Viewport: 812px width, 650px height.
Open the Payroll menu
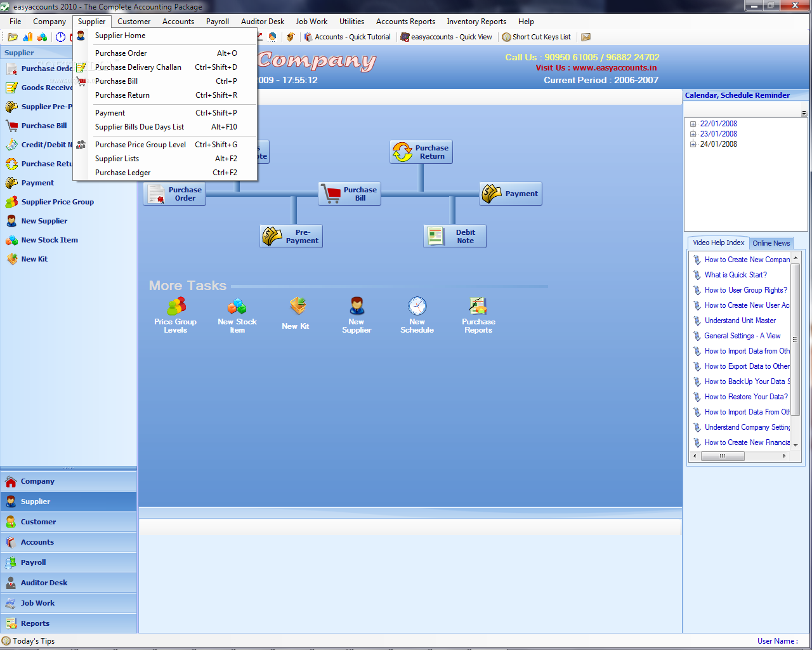point(218,22)
